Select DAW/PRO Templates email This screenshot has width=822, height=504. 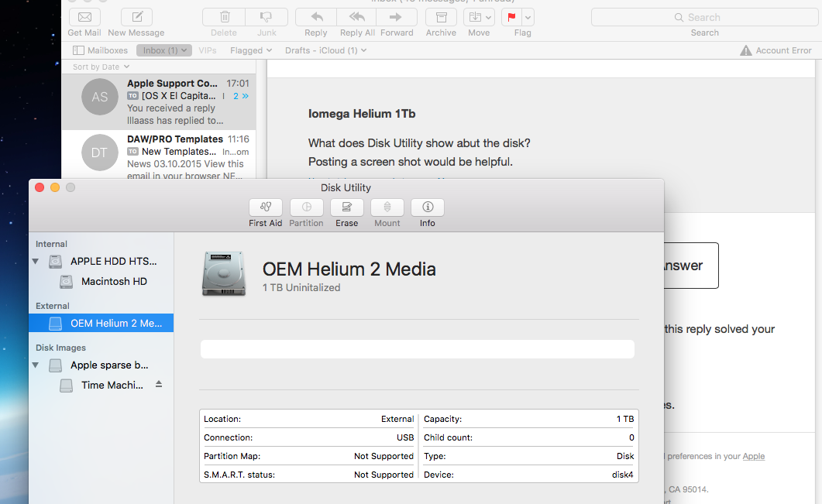coord(159,156)
